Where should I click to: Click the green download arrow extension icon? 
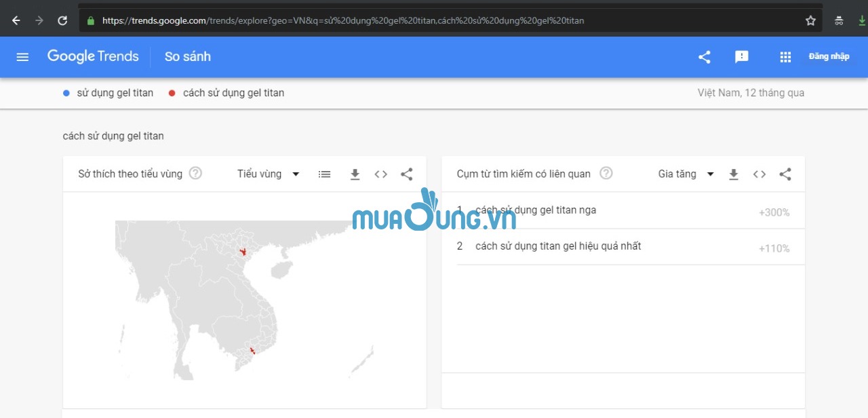[x=862, y=20]
